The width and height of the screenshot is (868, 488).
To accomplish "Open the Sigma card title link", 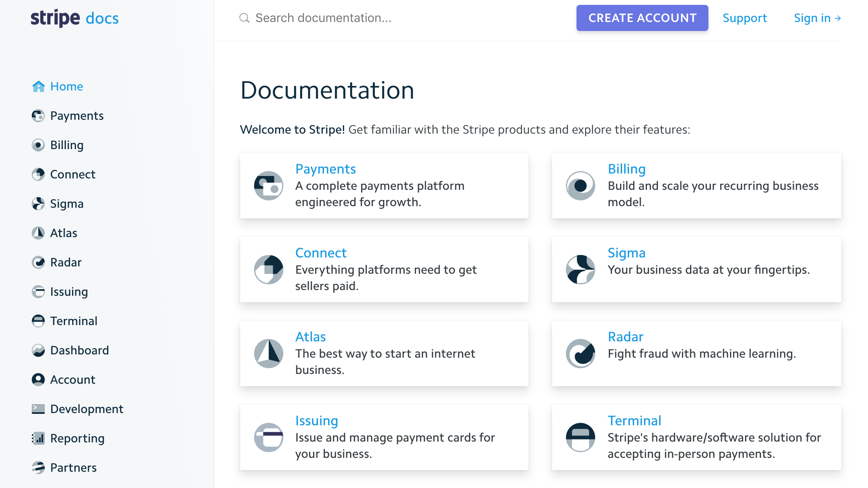I will point(627,253).
